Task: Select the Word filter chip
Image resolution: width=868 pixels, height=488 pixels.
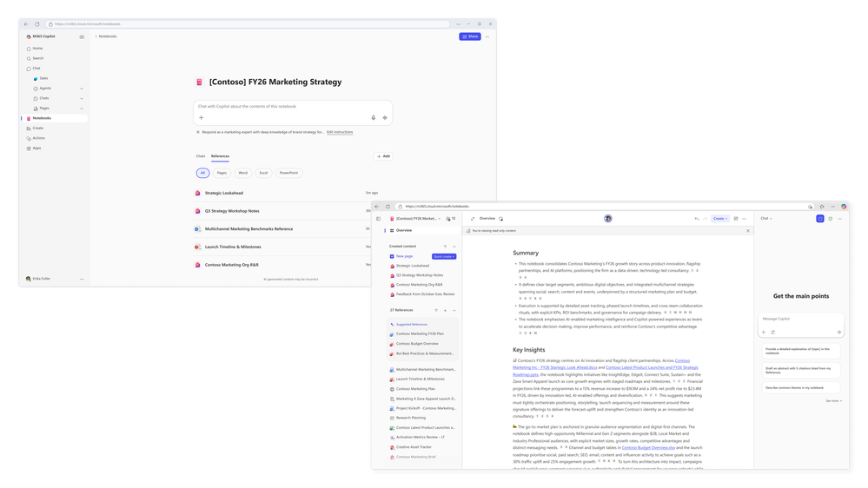Action: (x=242, y=173)
